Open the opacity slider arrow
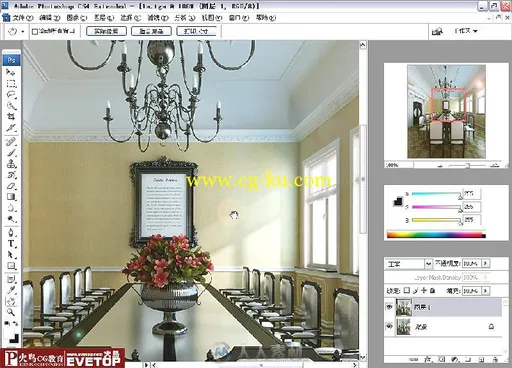 pyautogui.click(x=485, y=263)
